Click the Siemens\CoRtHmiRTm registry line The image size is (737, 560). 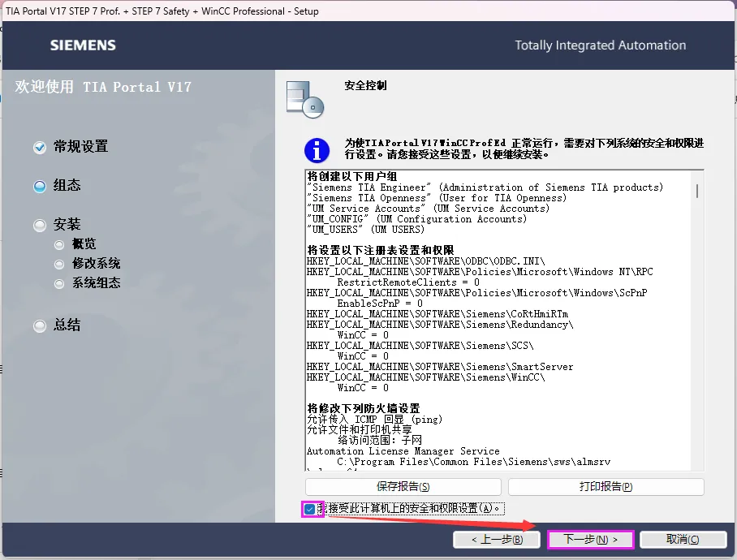[x=437, y=314]
